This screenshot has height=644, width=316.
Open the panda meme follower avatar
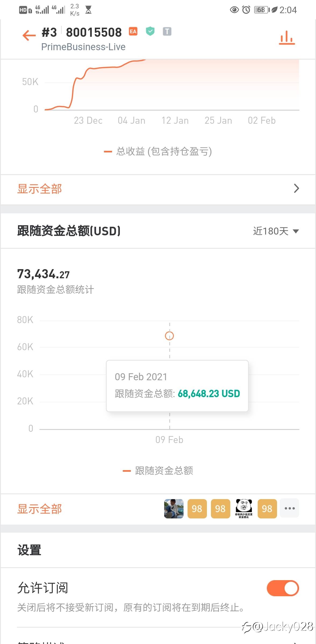click(x=244, y=508)
